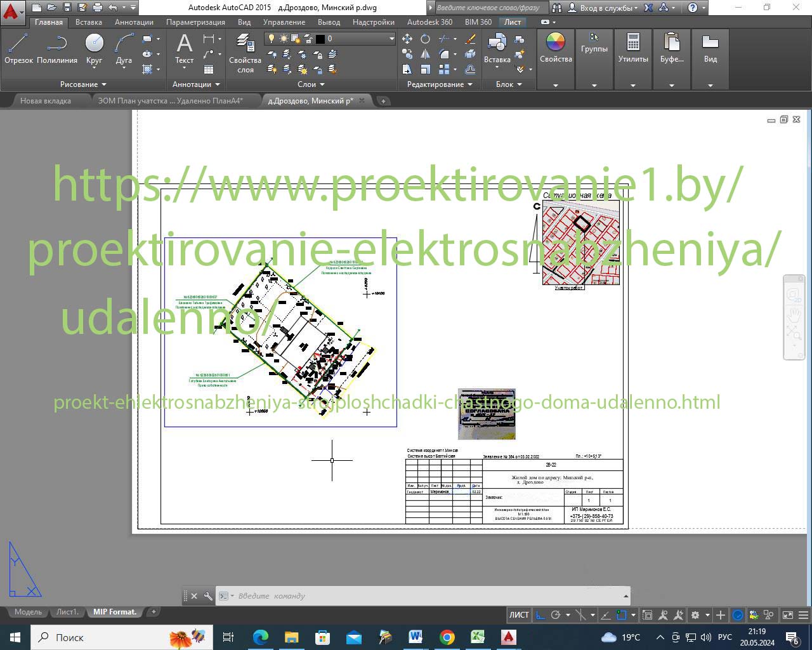
Task: Click the Вставка (Insert block) icon
Action: click(x=497, y=48)
